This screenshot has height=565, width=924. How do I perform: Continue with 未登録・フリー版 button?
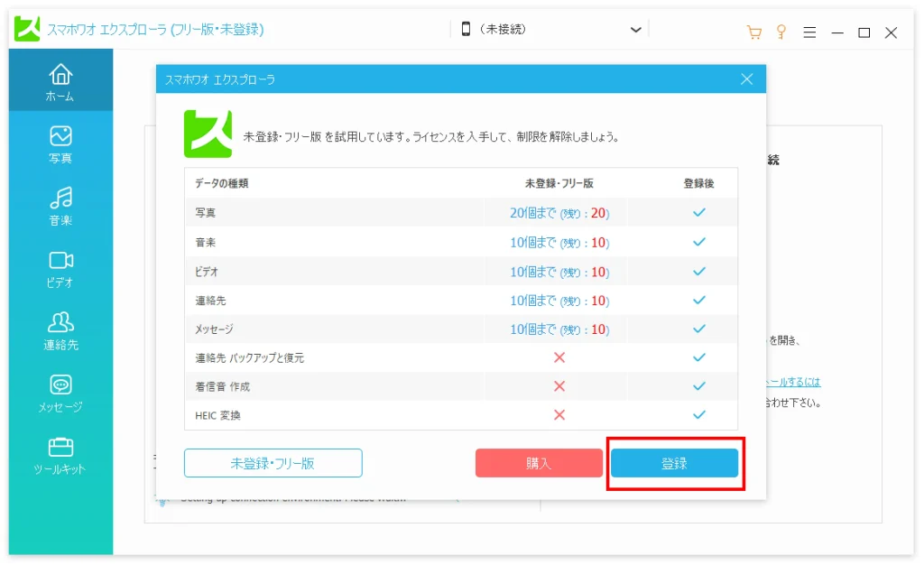[x=273, y=463]
